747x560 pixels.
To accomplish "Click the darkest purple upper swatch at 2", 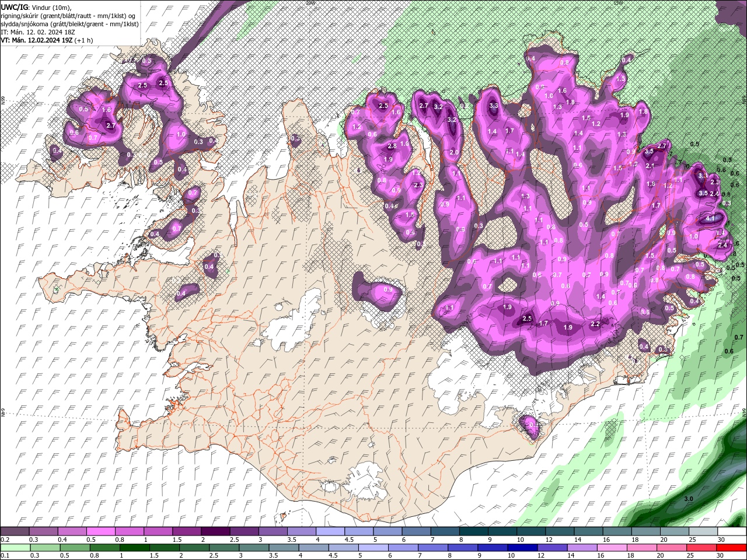I will (x=215, y=531).
